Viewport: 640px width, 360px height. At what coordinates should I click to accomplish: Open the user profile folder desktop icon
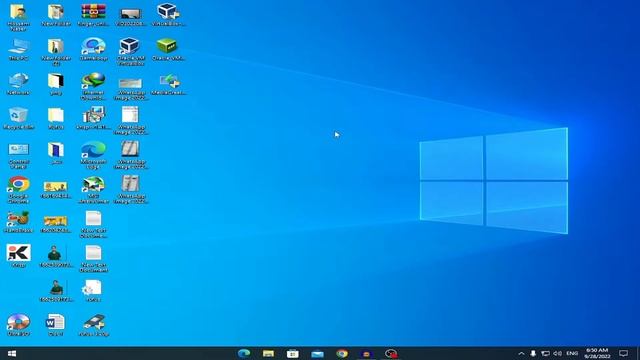coord(18,17)
